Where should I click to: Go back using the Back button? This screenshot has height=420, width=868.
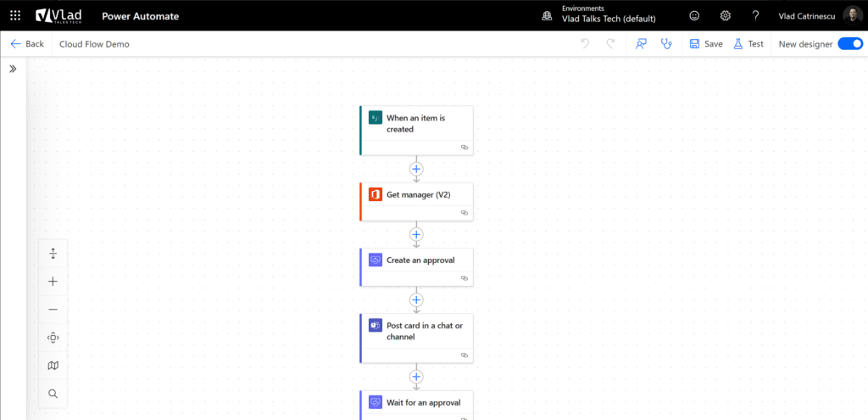(27, 44)
